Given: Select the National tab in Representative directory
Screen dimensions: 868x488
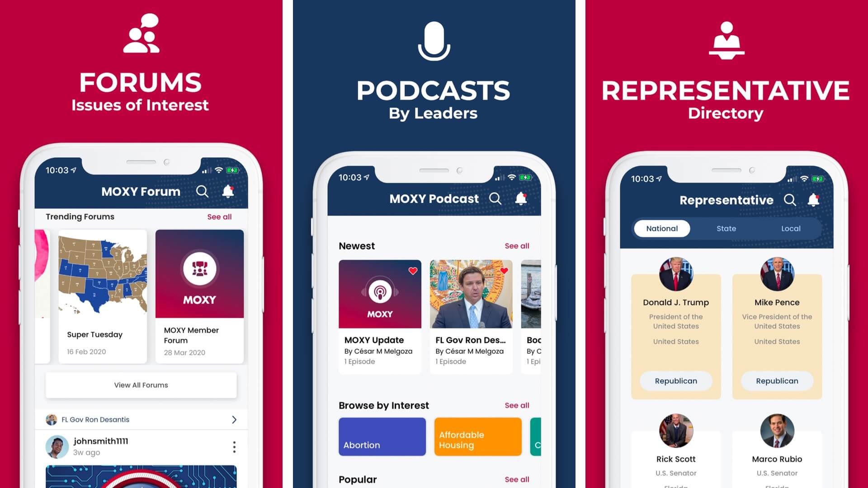Looking at the screenshot, I should tap(661, 228).
